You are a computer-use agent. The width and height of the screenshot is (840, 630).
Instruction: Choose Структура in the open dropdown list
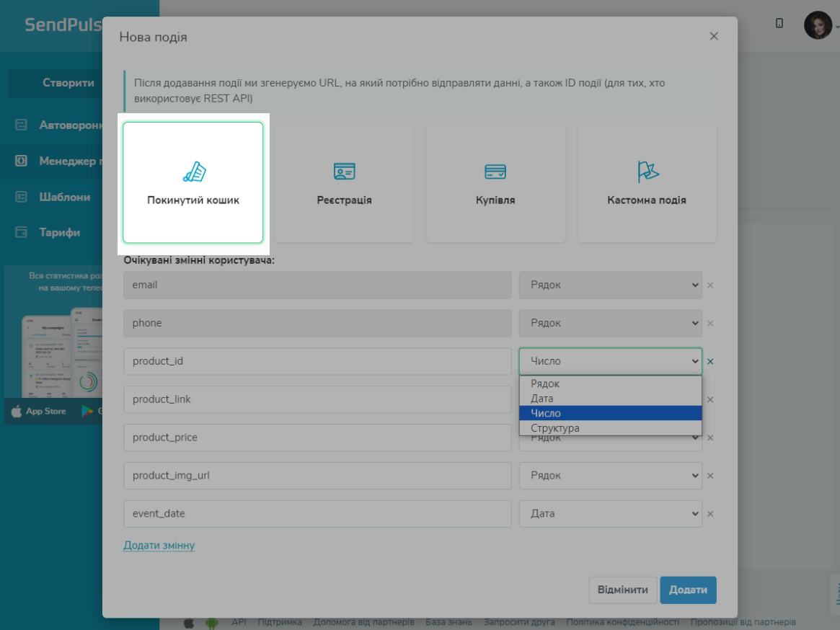point(610,428)
